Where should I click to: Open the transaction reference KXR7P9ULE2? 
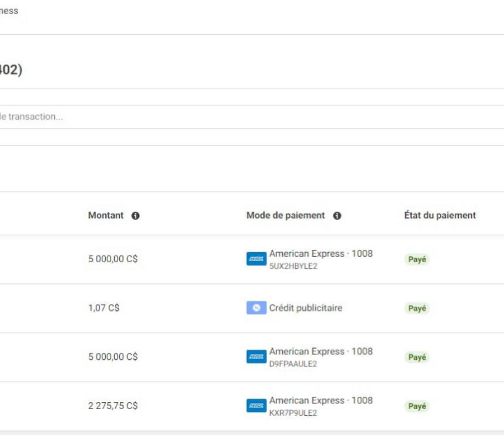tap(293, 413)
